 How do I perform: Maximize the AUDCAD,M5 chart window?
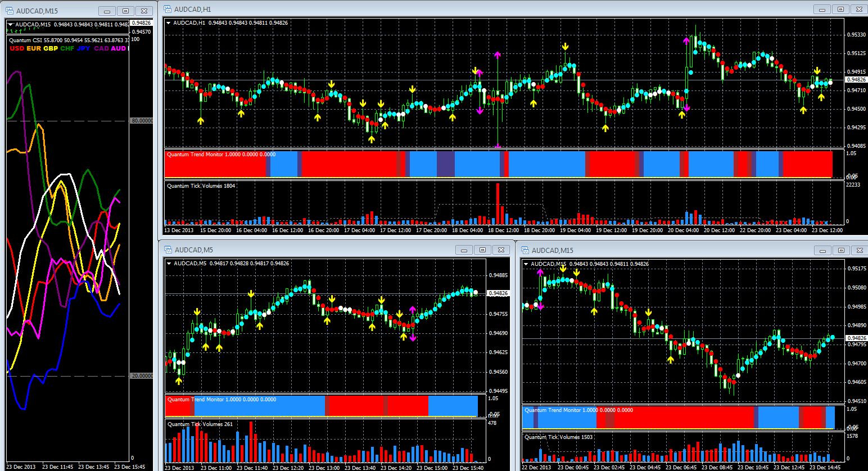(x=482, y=250)
